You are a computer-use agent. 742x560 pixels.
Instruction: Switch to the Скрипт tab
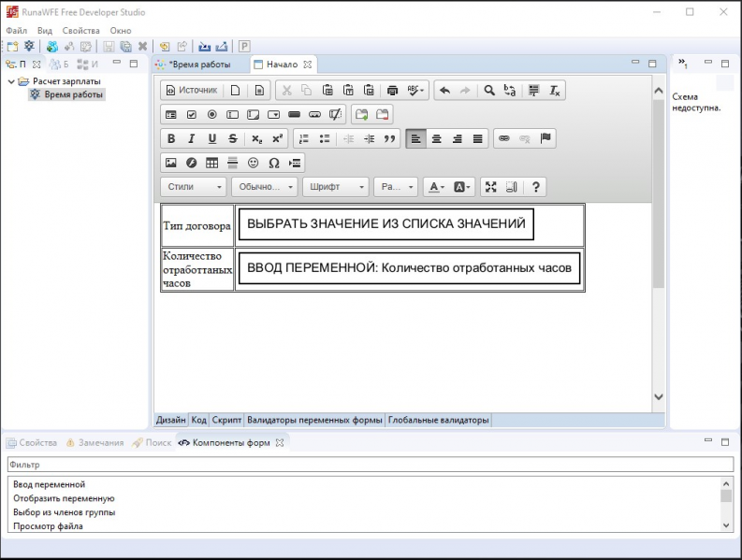coord(226,420)
